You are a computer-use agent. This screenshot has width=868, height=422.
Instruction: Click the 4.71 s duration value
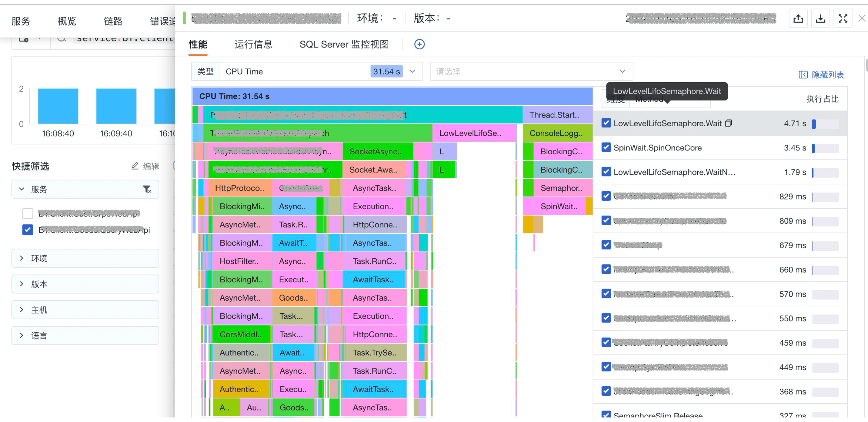tap(795, 123)
